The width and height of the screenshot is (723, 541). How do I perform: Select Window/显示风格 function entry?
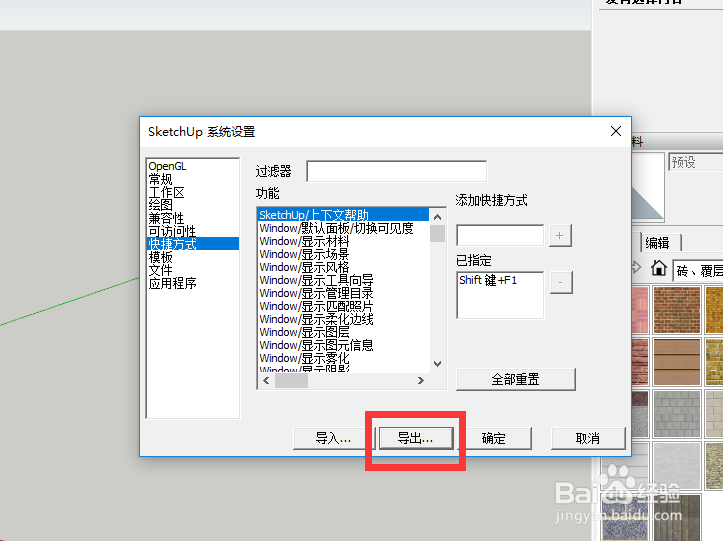pos(344,267)
